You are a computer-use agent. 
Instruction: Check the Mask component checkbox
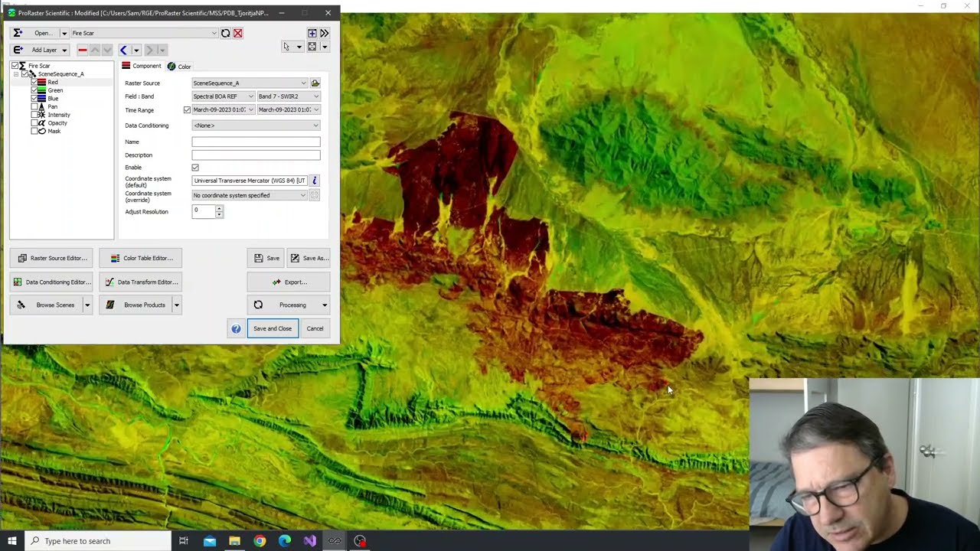coord(34,131)
